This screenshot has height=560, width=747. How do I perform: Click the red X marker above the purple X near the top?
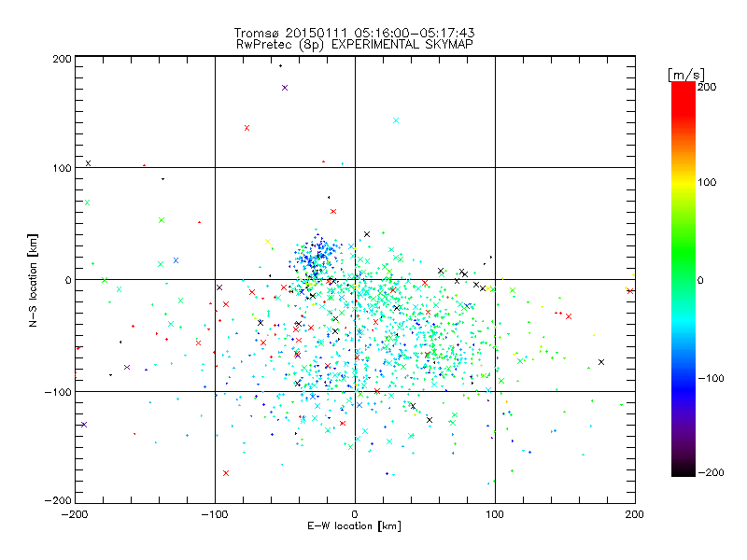[x=247, y=128]
